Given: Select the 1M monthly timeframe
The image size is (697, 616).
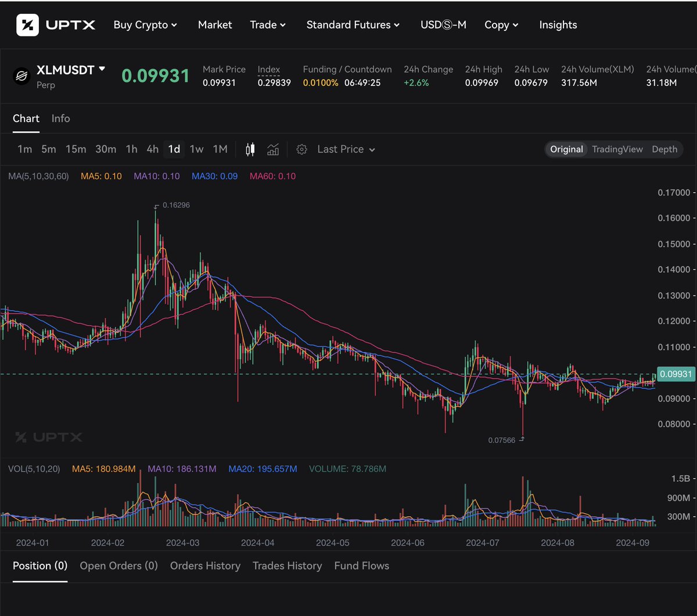Looking at the screenshot, I should (x=220, y=149).
